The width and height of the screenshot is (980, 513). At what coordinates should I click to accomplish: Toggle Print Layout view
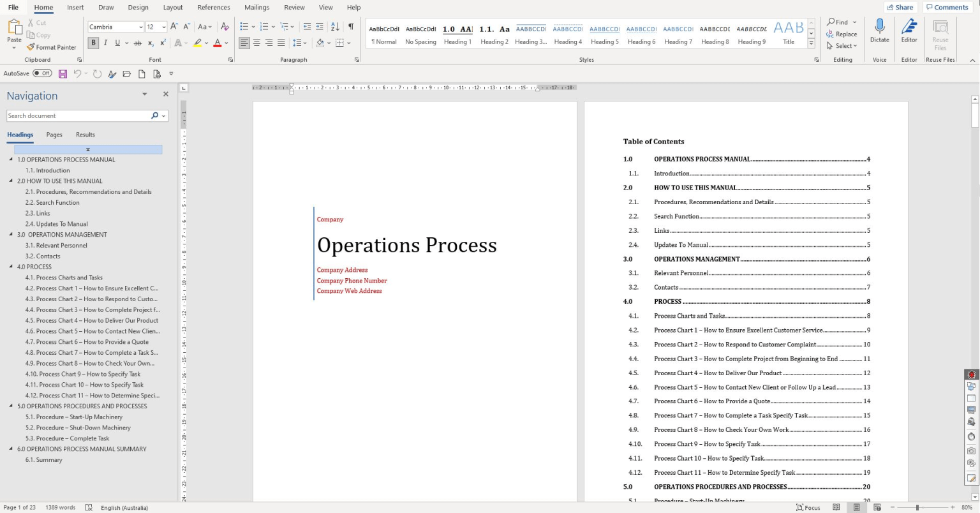point(857,507)
